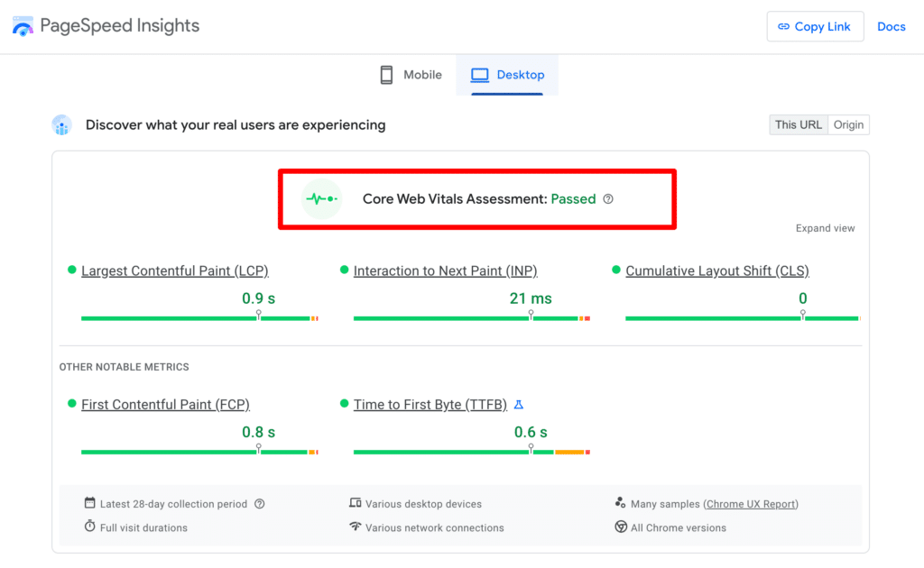Click the OTHER NOTABLE METRICS heading
The height and width of the screenshot is (568, 924).
[125, 367]
